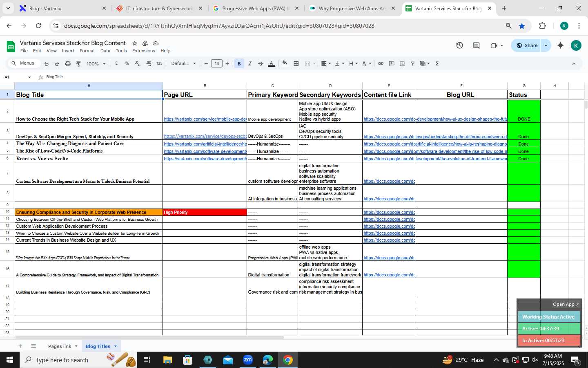
Task: Open the Default font dropdown
Action: tap(184, 63)
